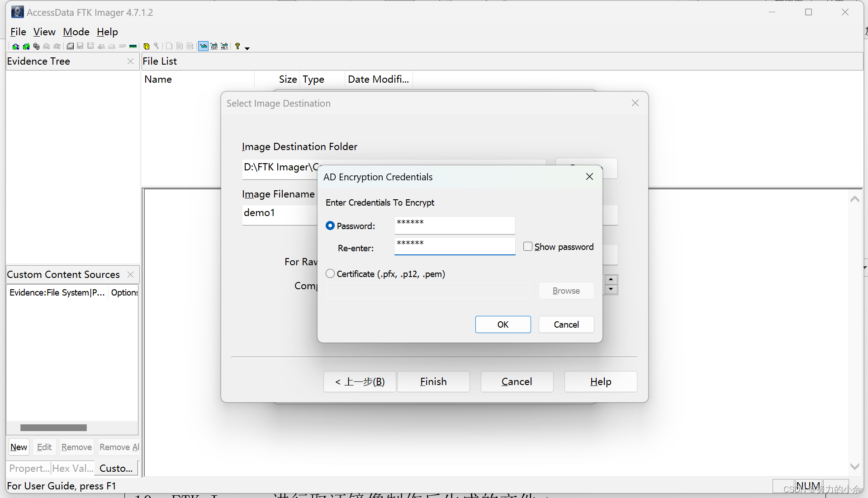Screen dimensions: 868x498
Task: Close Custom Content Sources pane
Action: click(x=130, y=274)
